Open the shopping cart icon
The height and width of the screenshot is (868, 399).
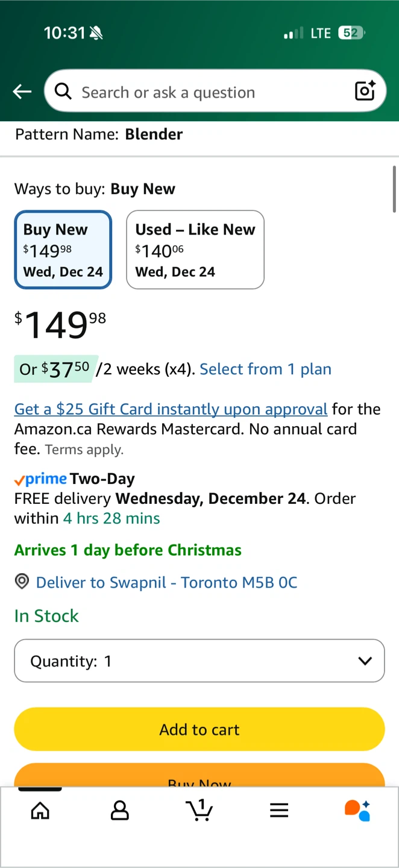pyautogui.click(x=199, y=811)
